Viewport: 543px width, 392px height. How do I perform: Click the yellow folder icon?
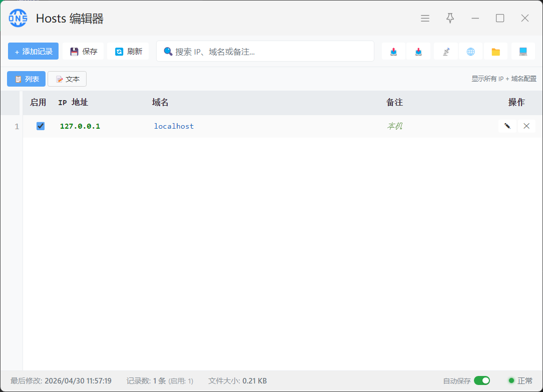click(495, 52)
